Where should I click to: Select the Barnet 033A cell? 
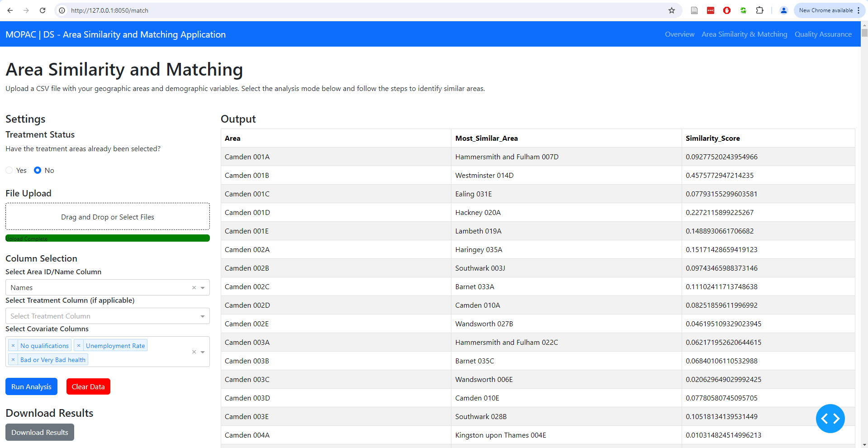click(566, 287)
